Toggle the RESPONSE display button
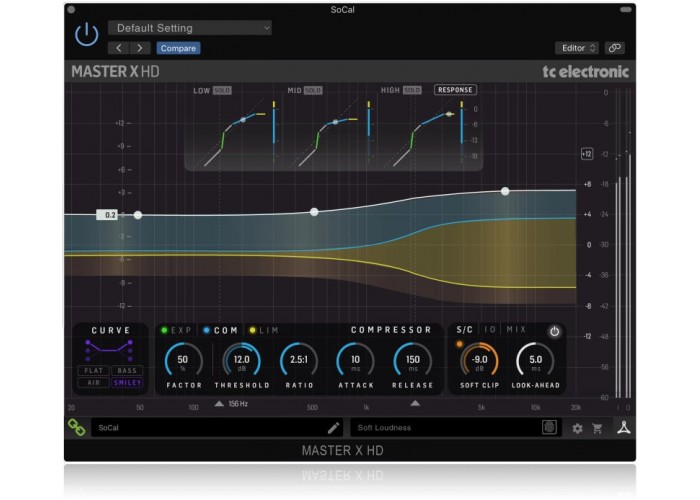The height and width of the screenshot is (500, 700). coord(455,90)
